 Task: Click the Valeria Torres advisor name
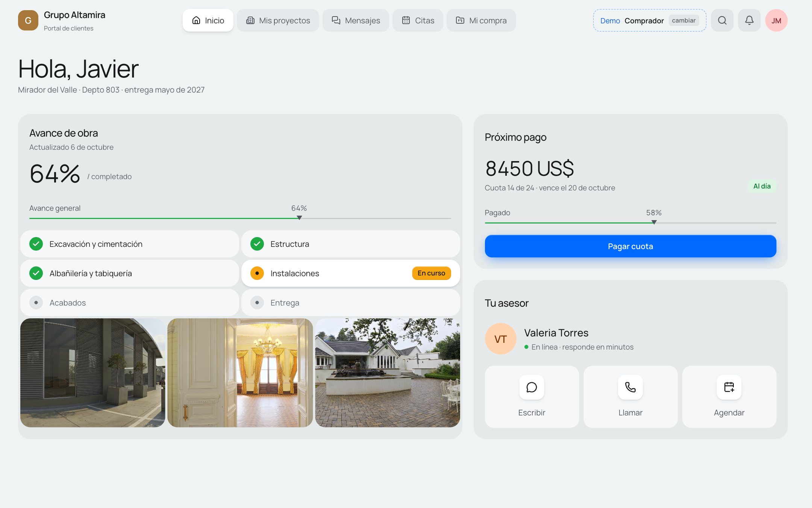(556, 333)
